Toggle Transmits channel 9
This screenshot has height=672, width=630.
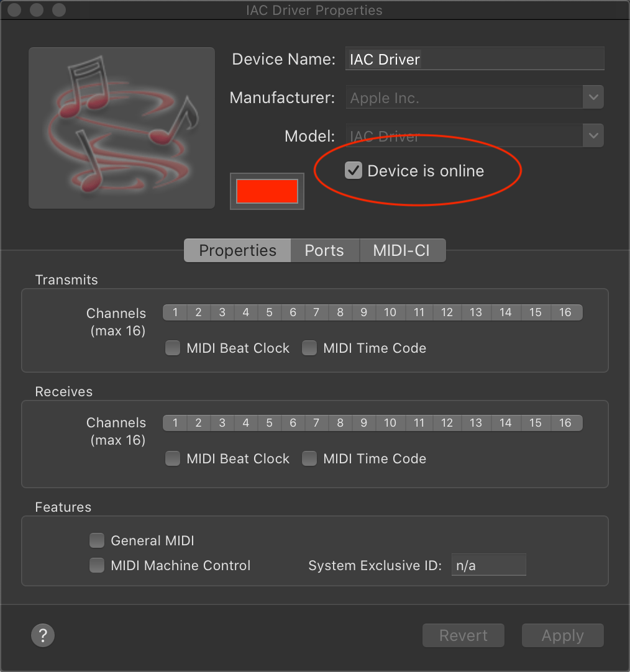pos(363,312)
